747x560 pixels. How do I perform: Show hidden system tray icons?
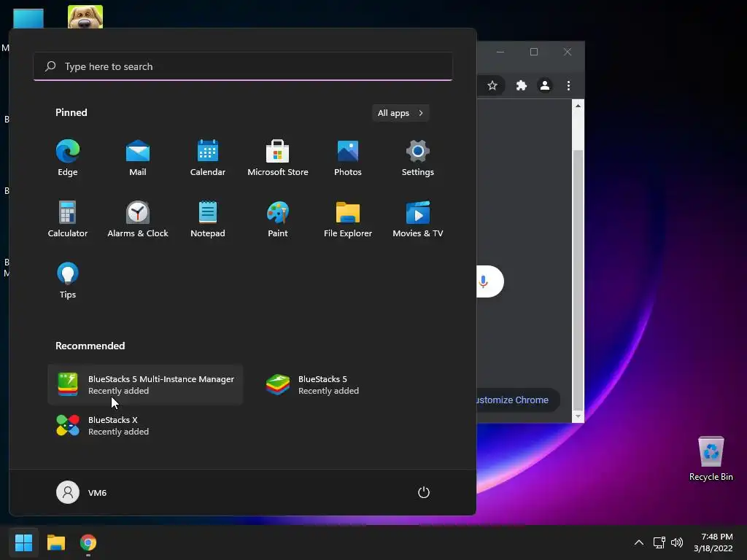639,542
